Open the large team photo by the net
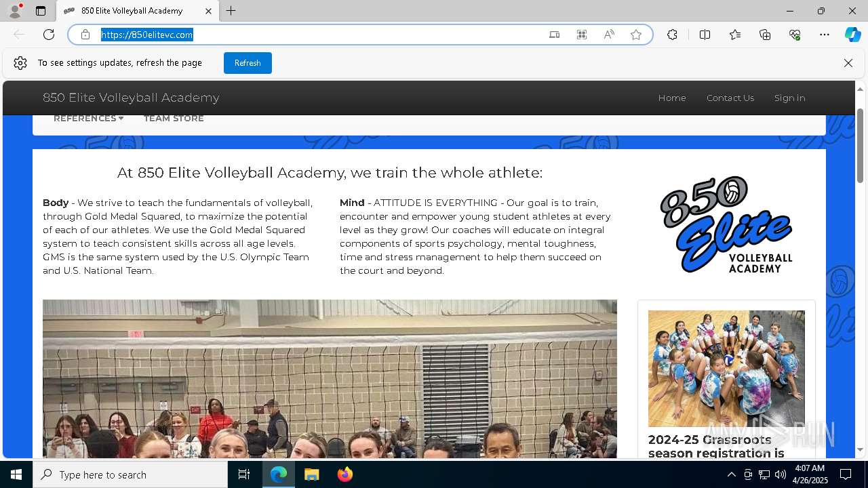The image size is (868, 488). click(330, 379)
